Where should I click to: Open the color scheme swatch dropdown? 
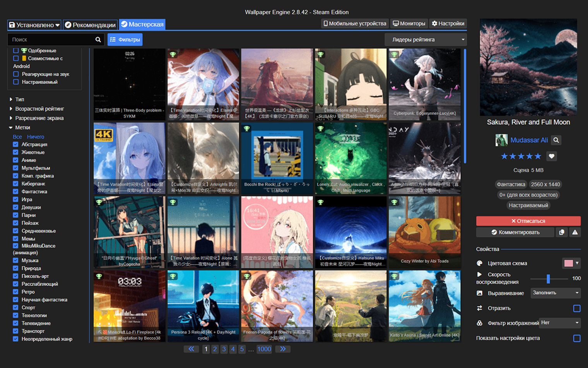[x=571, y=263]
